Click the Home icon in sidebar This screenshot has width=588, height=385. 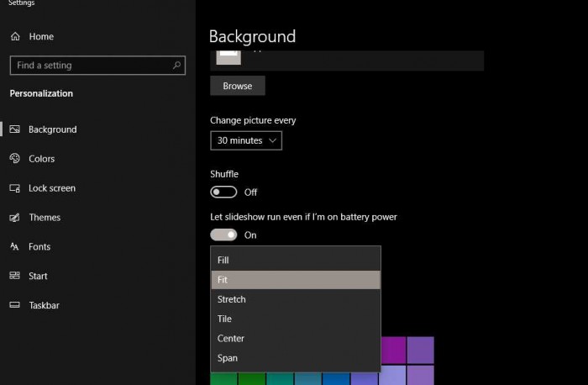(15, 37)
